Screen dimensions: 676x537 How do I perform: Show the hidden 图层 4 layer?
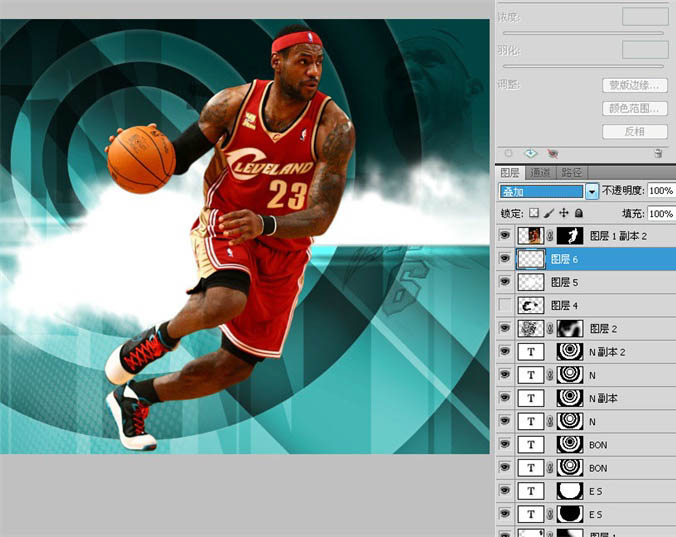click(505, 305)
